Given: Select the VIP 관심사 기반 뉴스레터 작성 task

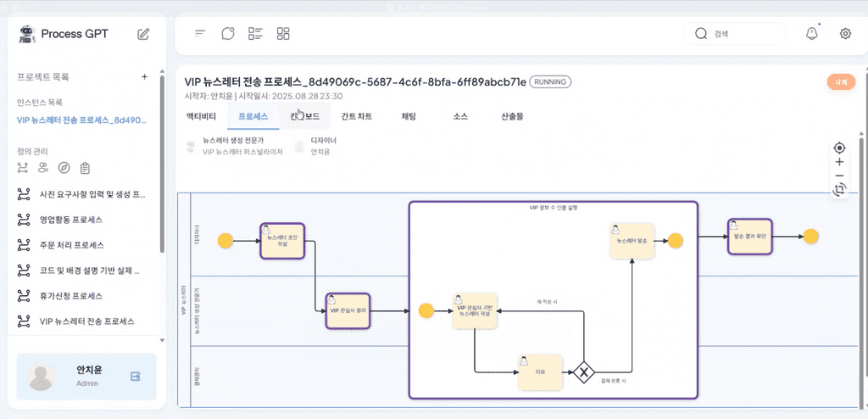Looking at the screenshot, I should tap(475, 311).
